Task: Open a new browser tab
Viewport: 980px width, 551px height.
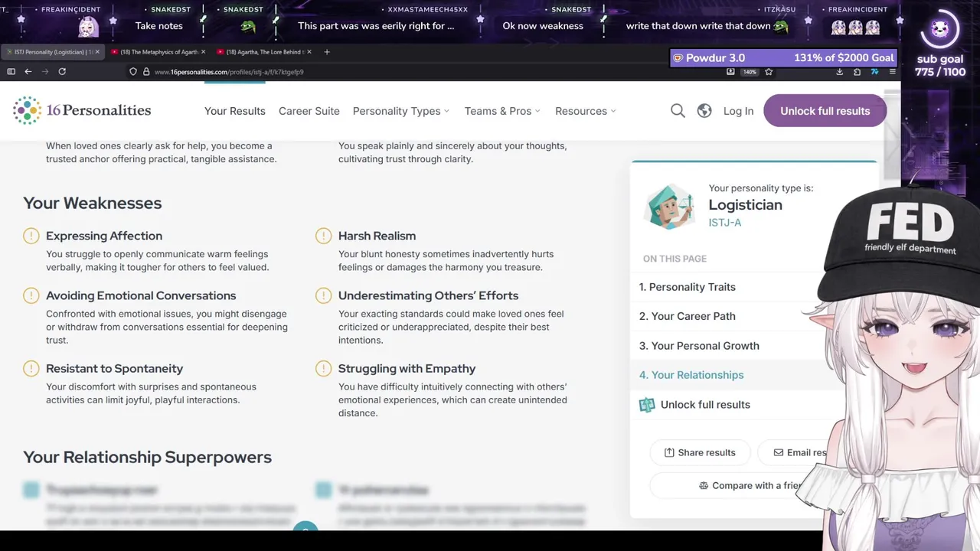Action: (327, 52)
